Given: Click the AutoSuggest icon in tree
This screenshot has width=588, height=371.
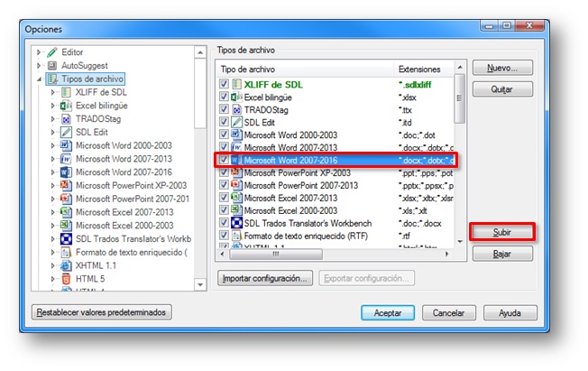Looking at the screenshot, I should [52, 66].
